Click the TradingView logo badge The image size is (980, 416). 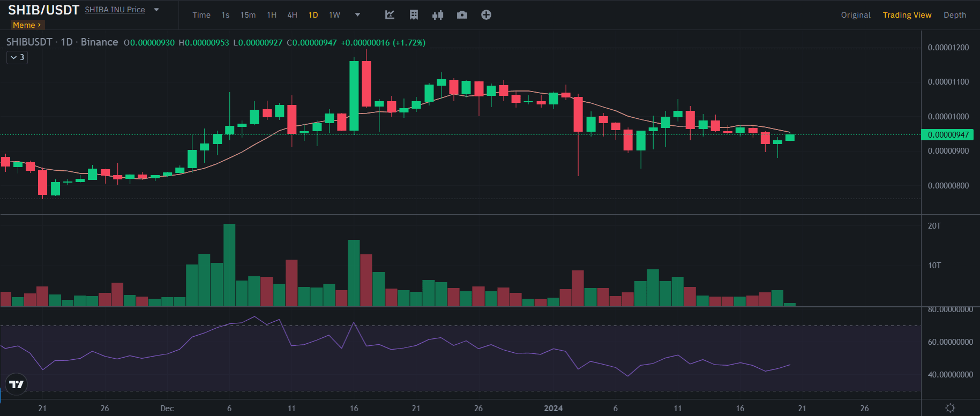pyautogui.click(x=17, y=384)
